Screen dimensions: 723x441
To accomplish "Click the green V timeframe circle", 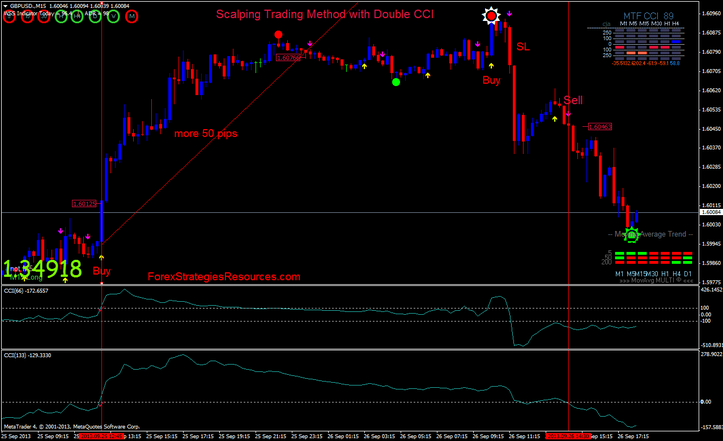I will tap(113, 16).
